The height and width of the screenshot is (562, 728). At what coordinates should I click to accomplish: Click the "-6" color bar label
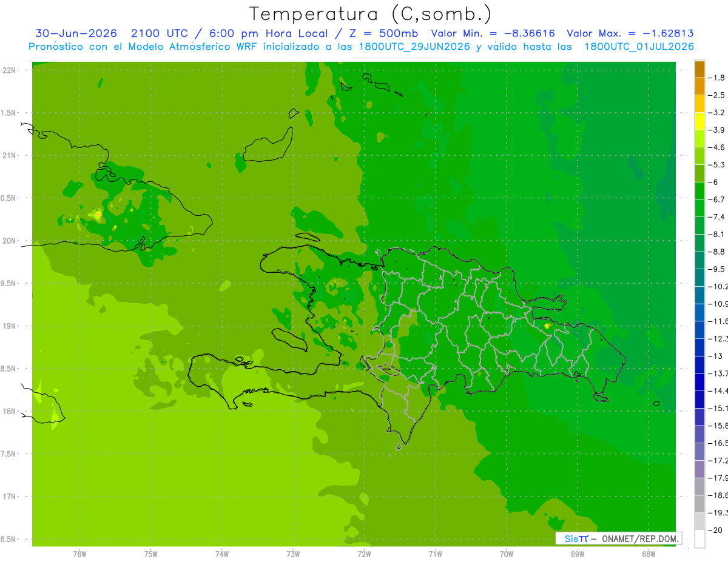point(713,182)
